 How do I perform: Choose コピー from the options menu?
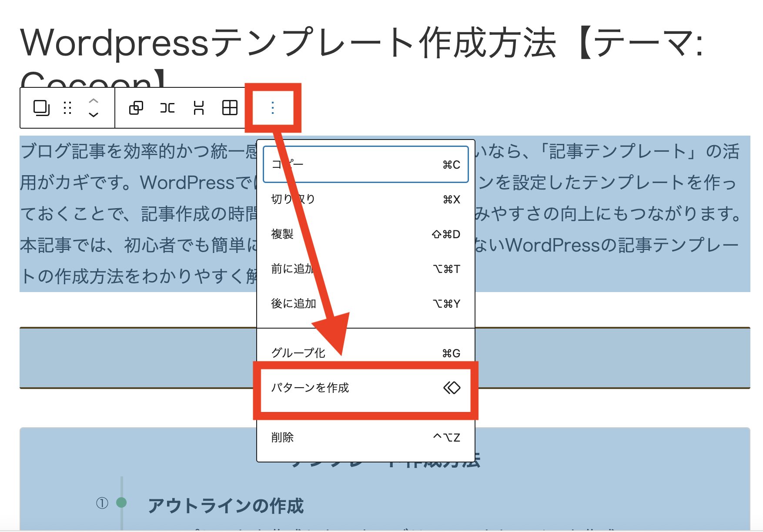366,165
